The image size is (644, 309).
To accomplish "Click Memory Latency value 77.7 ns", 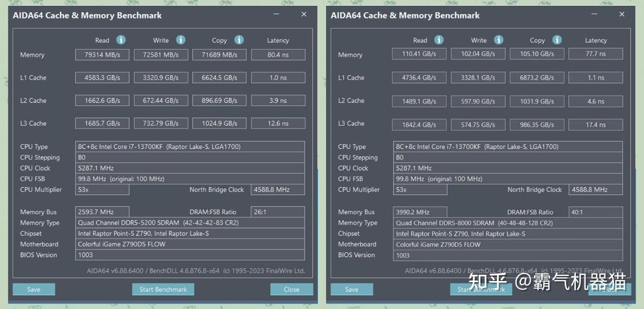I will click(x=596, y=53).
